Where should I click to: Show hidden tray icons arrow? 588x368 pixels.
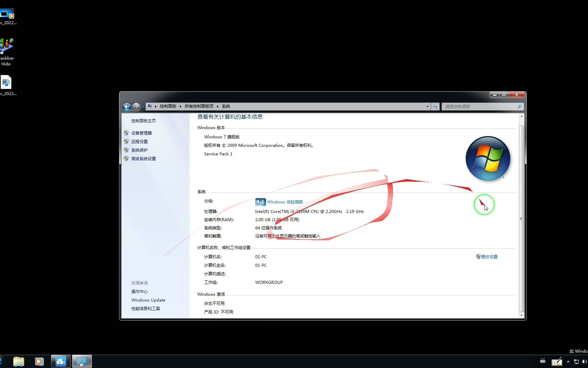(568, 362)
